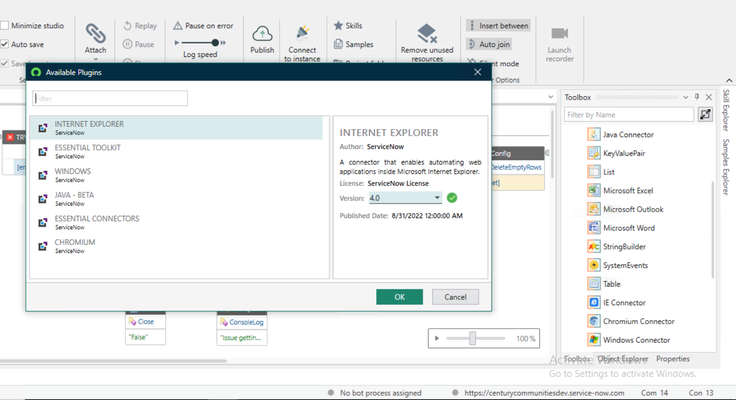Click the Toolbox expand view icon
Screen dimensions: 736x400
[x=705, y=114]
